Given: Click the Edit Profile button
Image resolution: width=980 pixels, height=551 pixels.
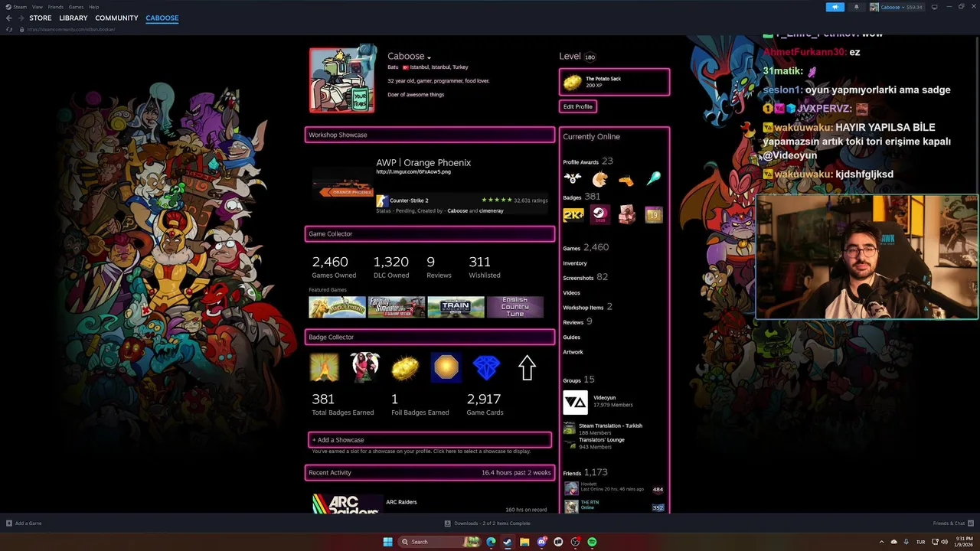Looking at the screenshot, I should click(578, 106).
